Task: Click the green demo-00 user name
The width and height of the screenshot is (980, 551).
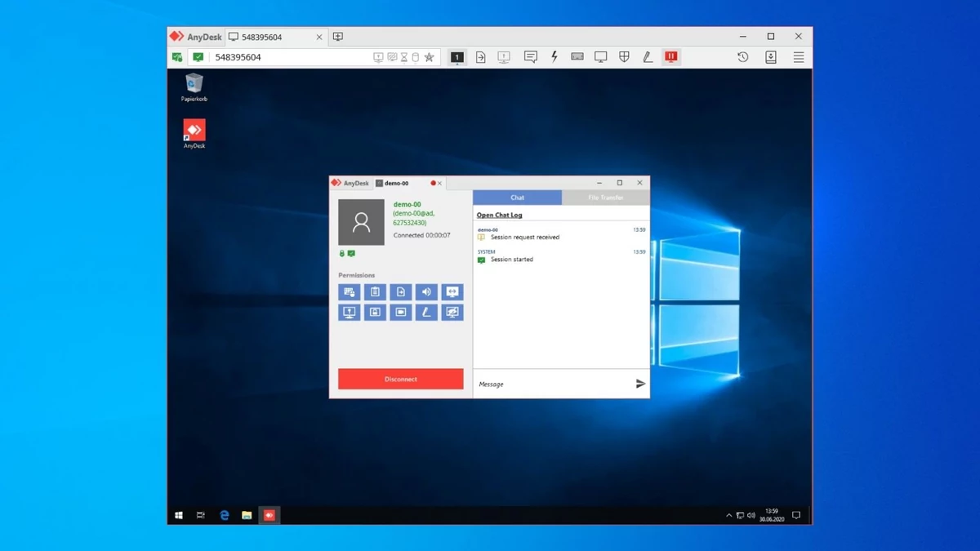Action: click(408, 204)
